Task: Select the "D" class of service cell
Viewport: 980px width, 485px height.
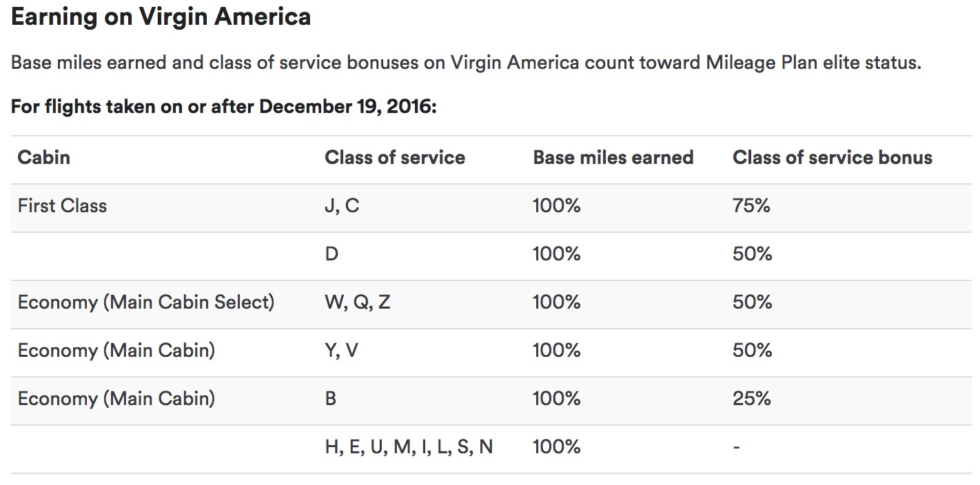Action: tap(331, 254)
